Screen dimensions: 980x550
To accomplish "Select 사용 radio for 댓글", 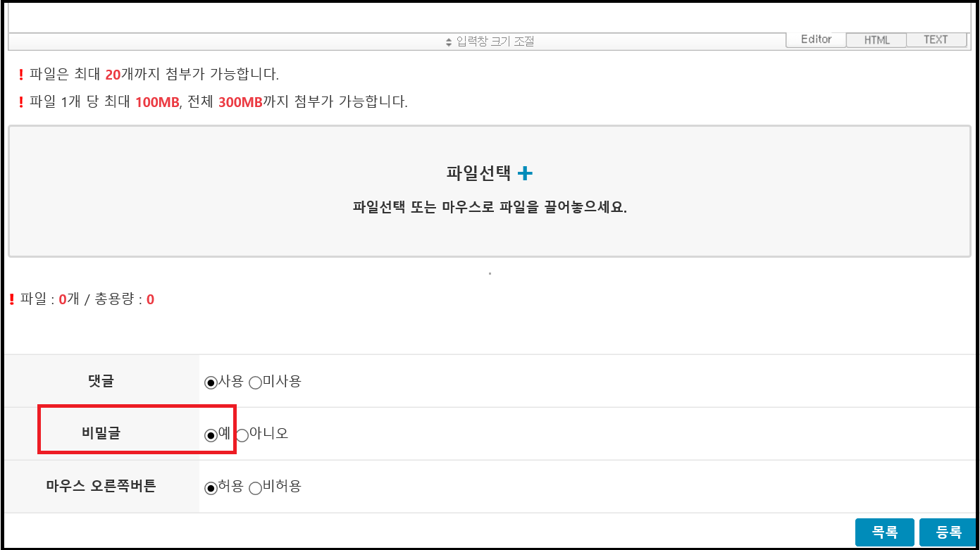I will pos(210,382).
